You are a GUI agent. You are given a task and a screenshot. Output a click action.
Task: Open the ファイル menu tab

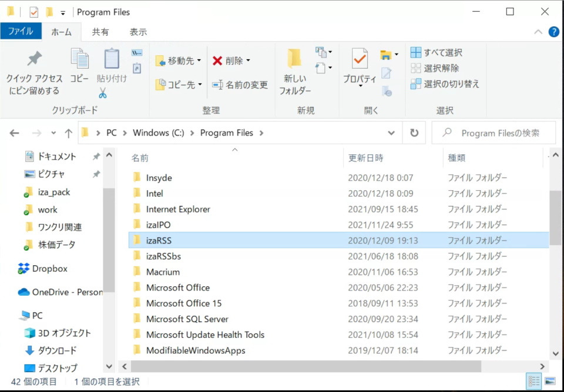point(21,32)
